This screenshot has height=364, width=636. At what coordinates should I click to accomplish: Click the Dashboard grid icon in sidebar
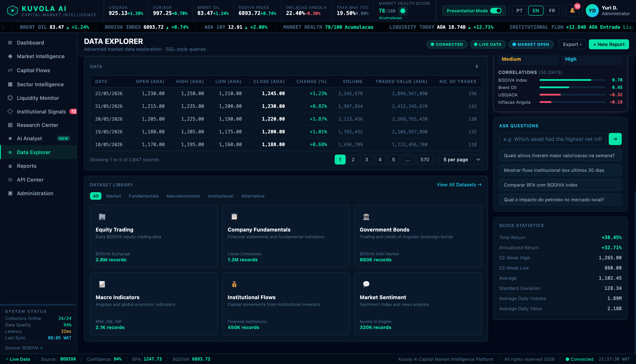[x=10, y=43]
